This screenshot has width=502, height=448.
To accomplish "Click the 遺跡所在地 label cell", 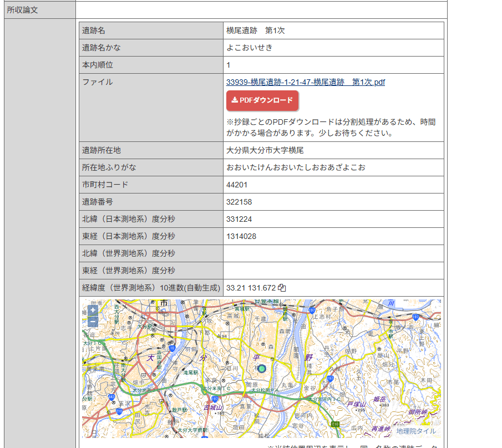I will pyautogui.click(x=151, y=150).
